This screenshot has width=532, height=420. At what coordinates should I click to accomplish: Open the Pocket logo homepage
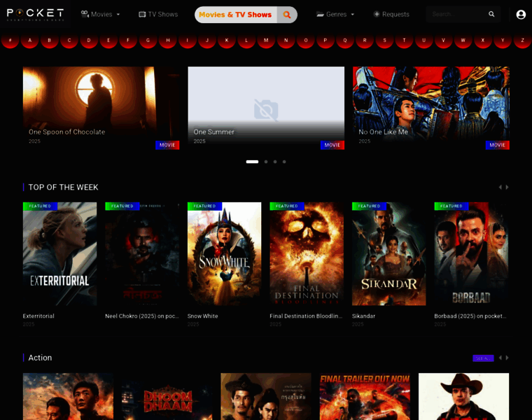pos(35,13)
